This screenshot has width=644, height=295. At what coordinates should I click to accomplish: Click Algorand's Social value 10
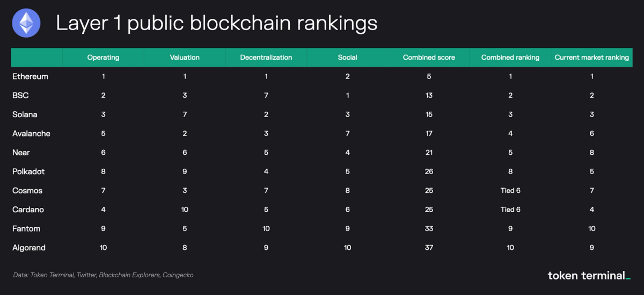pos(348,248)
